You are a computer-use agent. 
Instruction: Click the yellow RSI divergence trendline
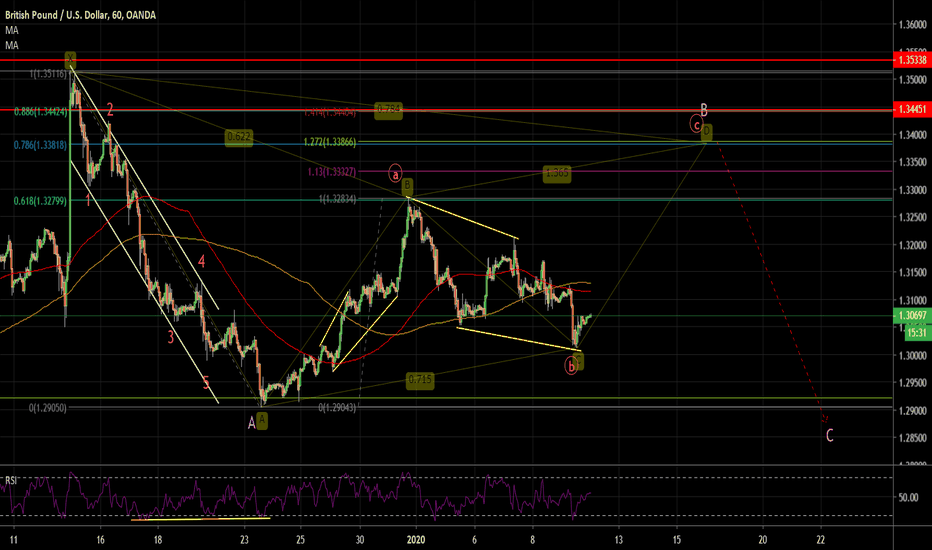200,518
